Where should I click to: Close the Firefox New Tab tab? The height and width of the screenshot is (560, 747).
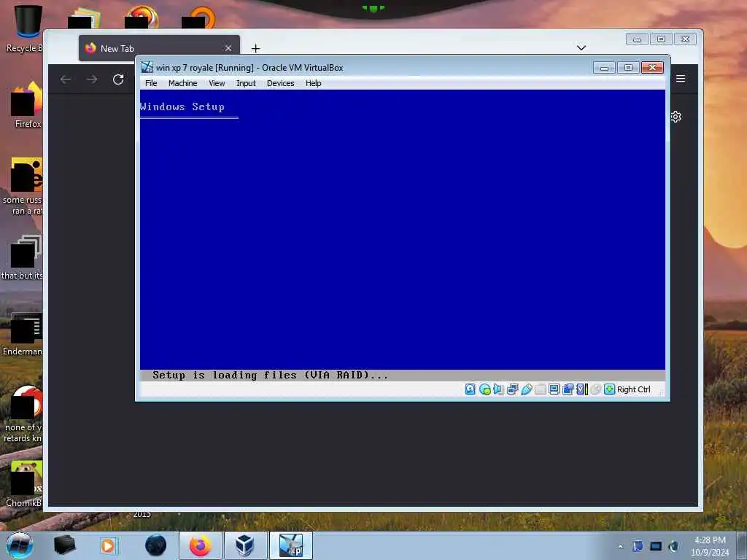coord(228,48)
